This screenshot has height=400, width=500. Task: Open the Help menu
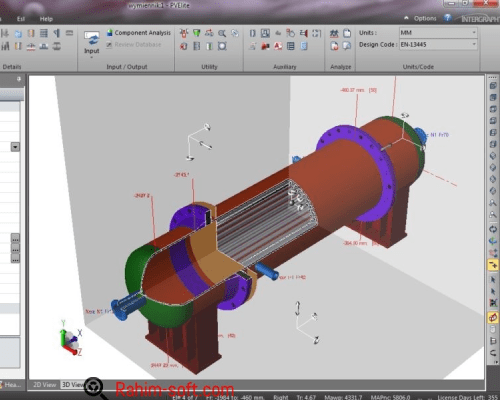coord(46,19)
